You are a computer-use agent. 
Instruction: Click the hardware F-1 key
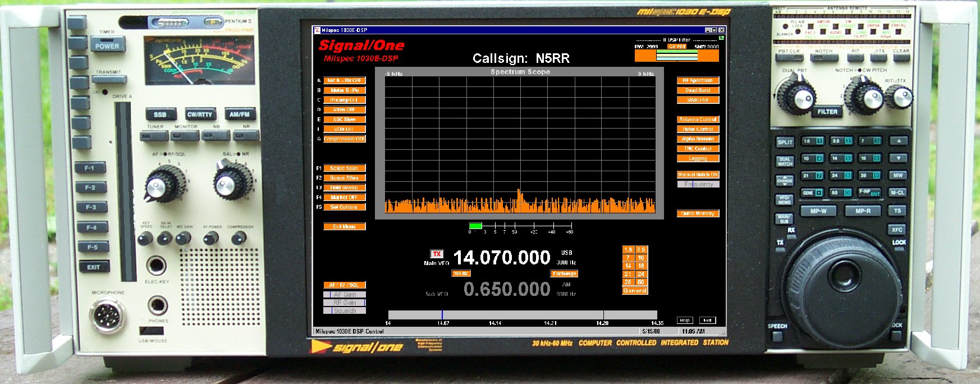coord(90,167)
